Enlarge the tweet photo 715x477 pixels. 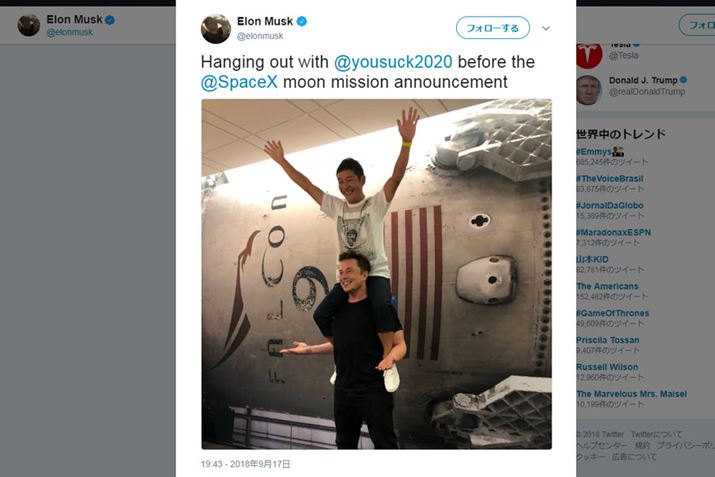pos(376,273)
